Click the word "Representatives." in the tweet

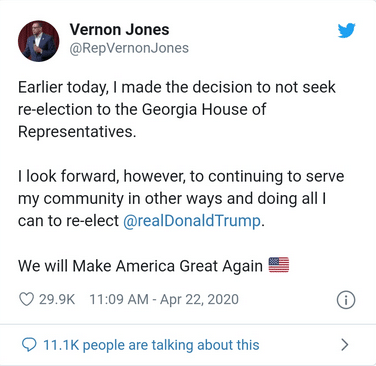tap(77, 132)
